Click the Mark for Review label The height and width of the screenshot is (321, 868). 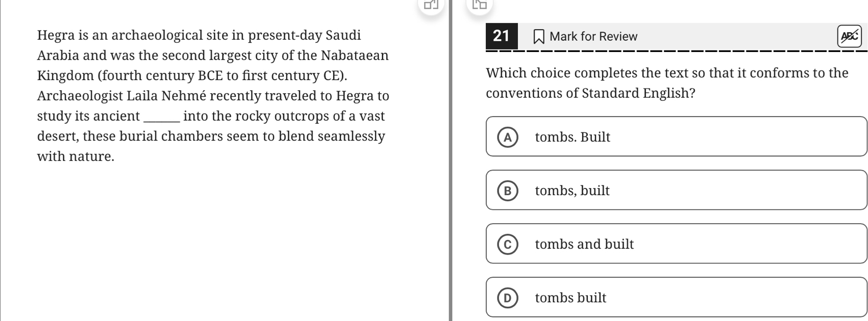(x=593, y=37)
